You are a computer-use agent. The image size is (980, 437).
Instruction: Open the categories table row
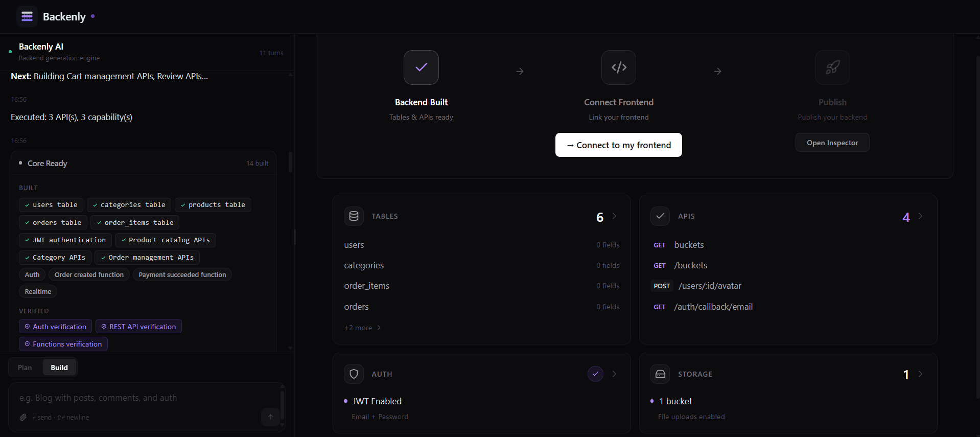pos(481,266)
